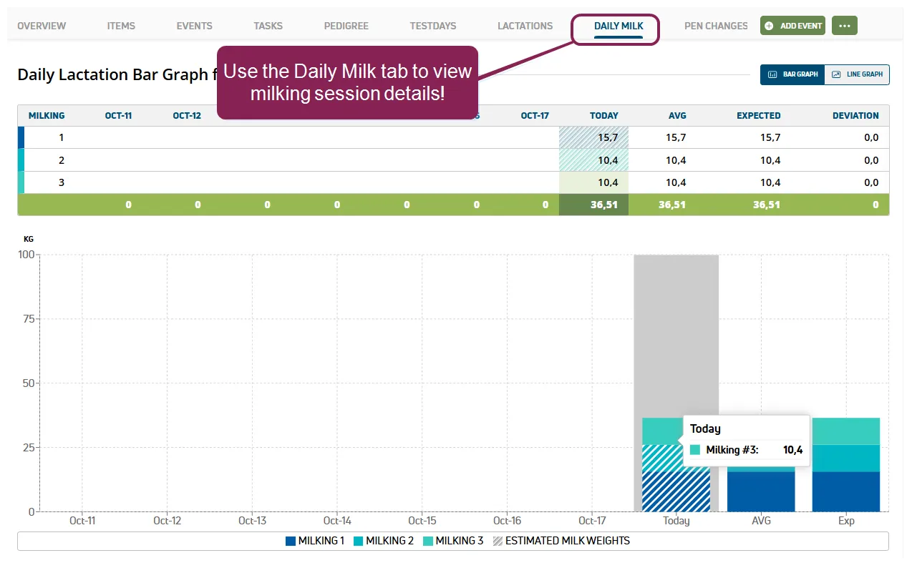Click the bar chart icon
This screenshot has width=912, height=588.
[772, 74]
